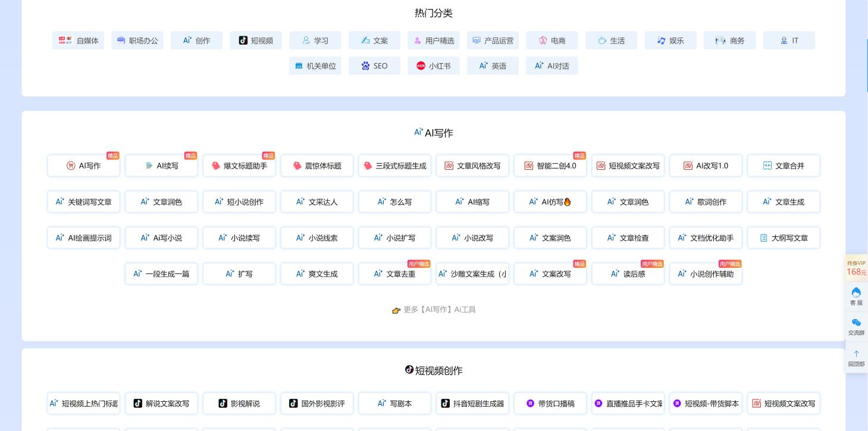868x431 pixels.
Task: Open the AI仿写 tool
Action: (550, 202)
